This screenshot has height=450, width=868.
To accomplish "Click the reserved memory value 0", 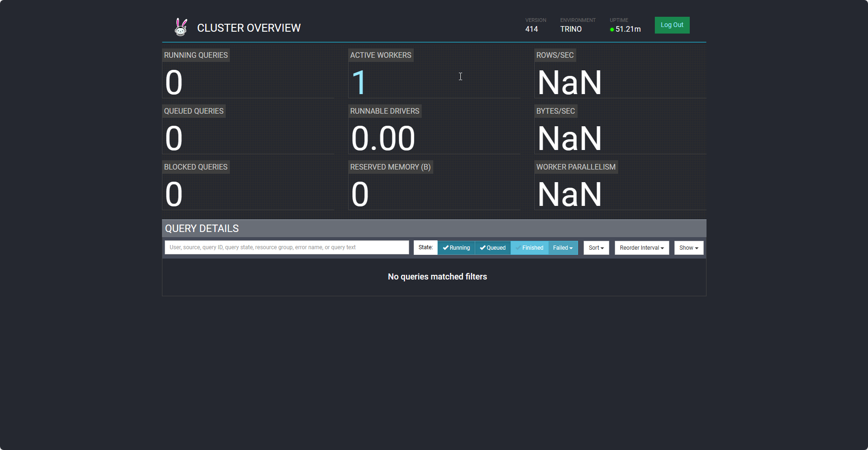I will (360, 194).
